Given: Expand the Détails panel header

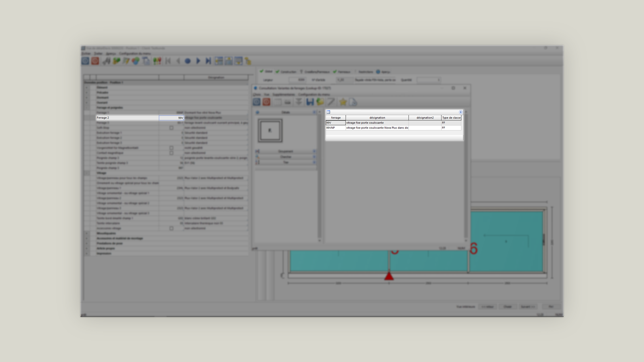Looking at the screenshot, I should pyautogui.click(x=285, y=112).
